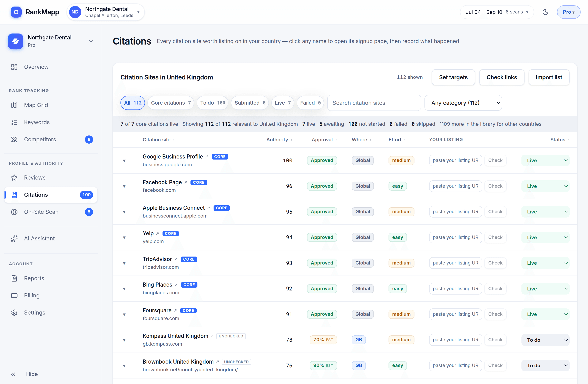
Task: Open Yelp external link arrow
Action: 157,233
